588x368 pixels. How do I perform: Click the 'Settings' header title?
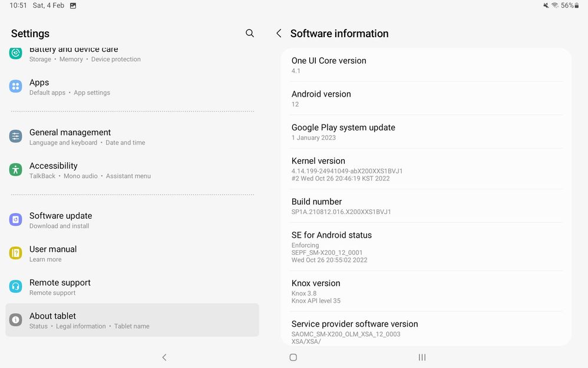[x=31, y=34]
